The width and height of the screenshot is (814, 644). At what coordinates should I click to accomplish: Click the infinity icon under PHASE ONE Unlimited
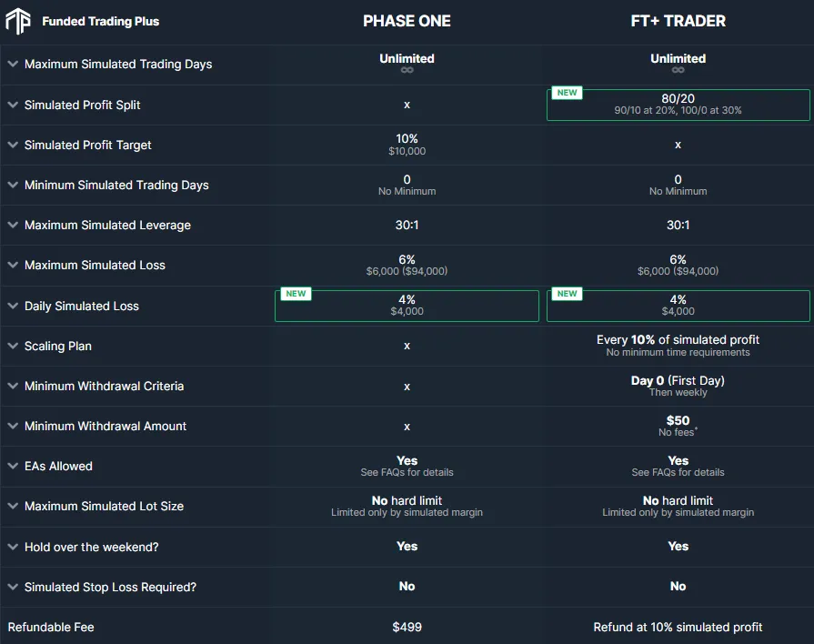pyautogui.click(x=407, y=67)
